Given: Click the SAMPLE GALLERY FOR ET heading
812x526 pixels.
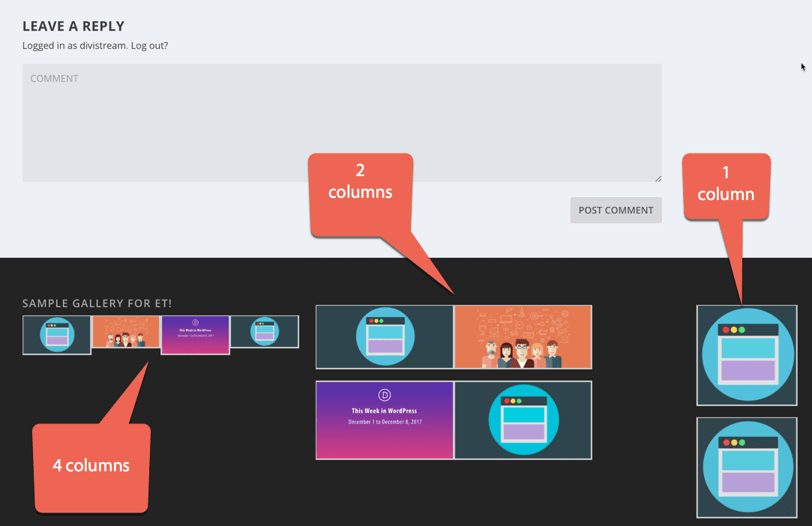Looking at the screenshot, I should pyautogui.click(x=97, y=303).
